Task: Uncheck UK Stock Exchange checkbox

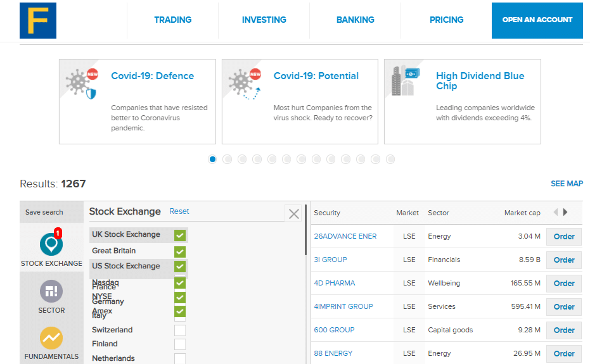Action: point(180,235)
